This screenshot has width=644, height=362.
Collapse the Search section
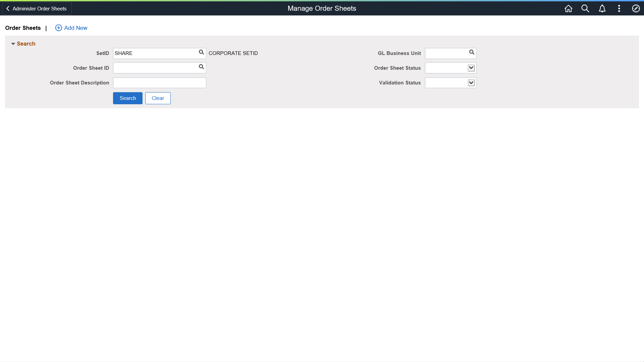point(13,44)
